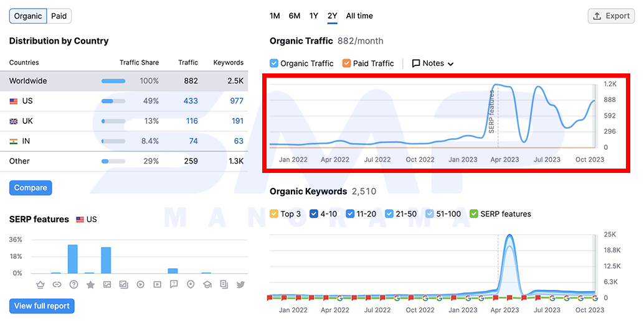
Task: Open View full report
Action: pos(42,306)
